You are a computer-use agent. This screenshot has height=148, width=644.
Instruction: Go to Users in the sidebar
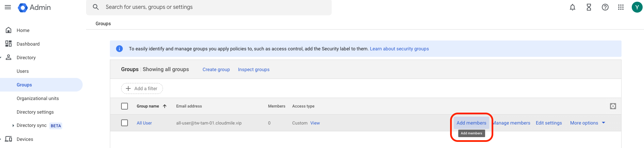(23, 71)
